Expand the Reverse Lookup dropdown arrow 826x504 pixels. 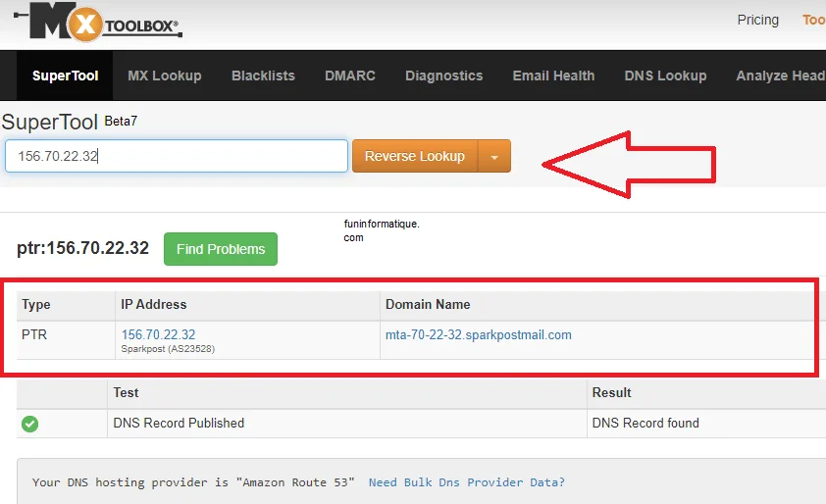[x=494, y=157]
